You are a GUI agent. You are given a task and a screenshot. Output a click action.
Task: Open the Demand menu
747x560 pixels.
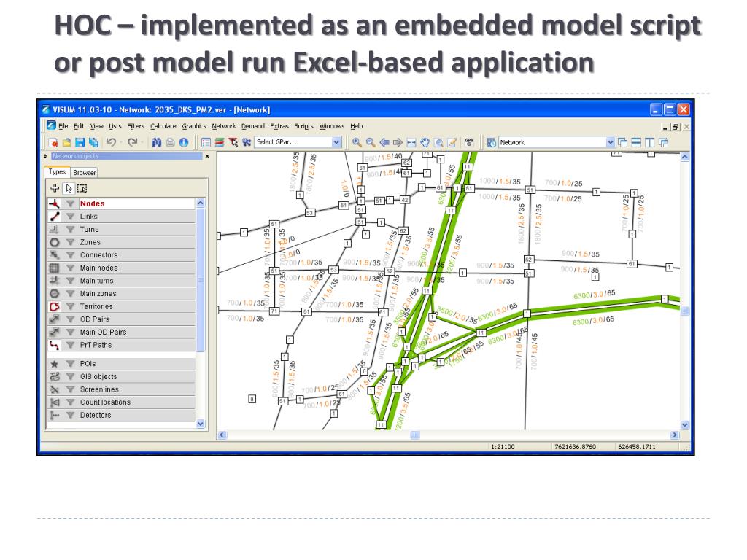pyautogui.click(x=253, y=126)
